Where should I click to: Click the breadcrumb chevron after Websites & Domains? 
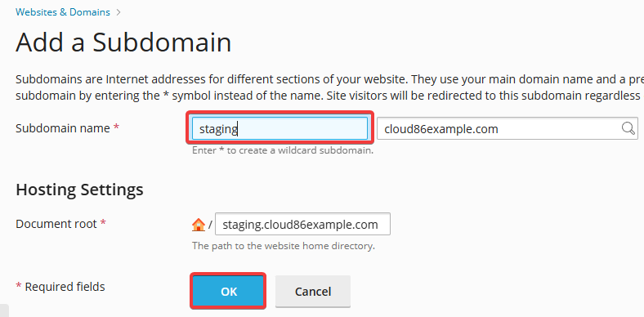(119, 12)
